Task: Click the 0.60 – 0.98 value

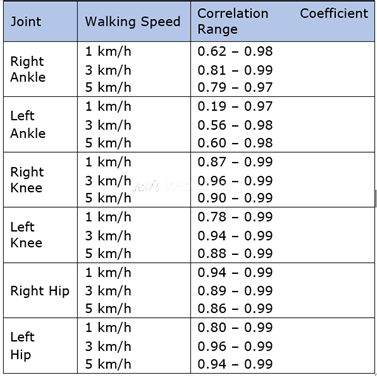Action: (235, 143)
